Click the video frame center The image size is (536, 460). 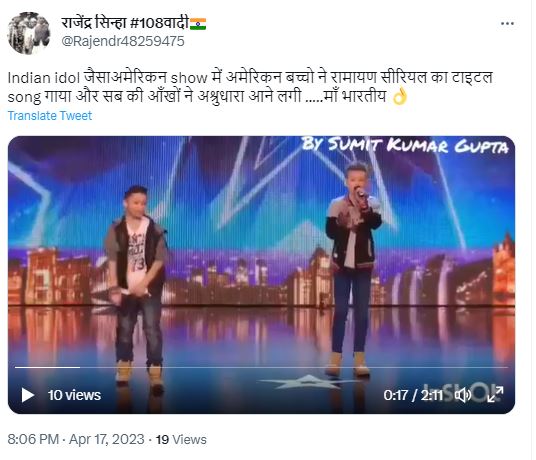click(262, 274)
